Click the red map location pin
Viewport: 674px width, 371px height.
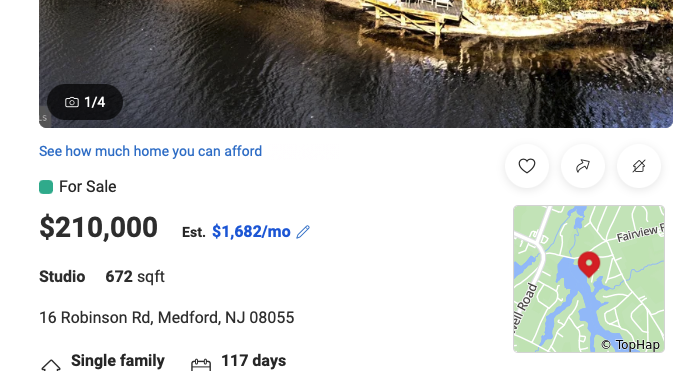point(589,264)
